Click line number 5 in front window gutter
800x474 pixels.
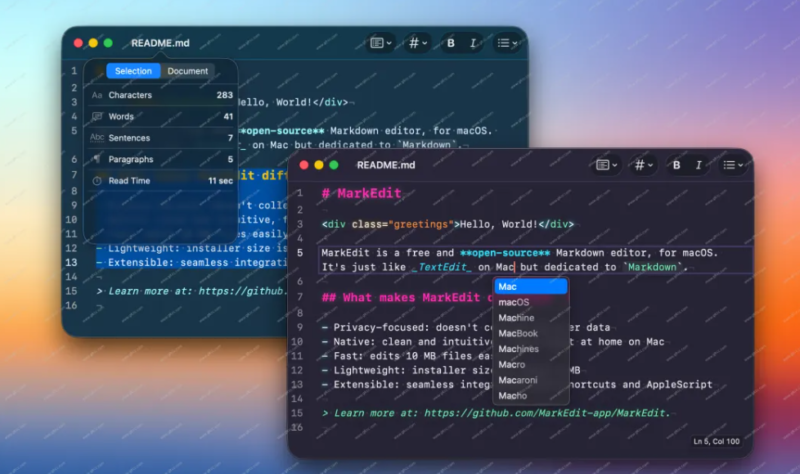(x=299, y=253)
